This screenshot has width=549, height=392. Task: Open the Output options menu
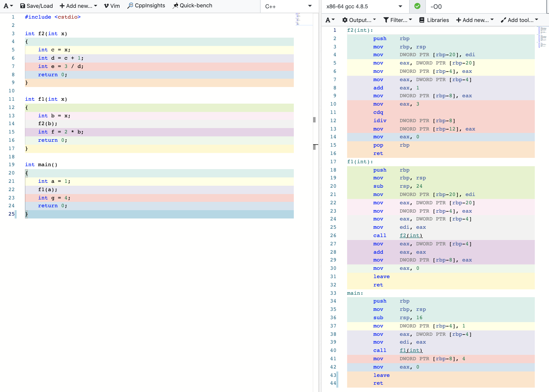[359, 20]
